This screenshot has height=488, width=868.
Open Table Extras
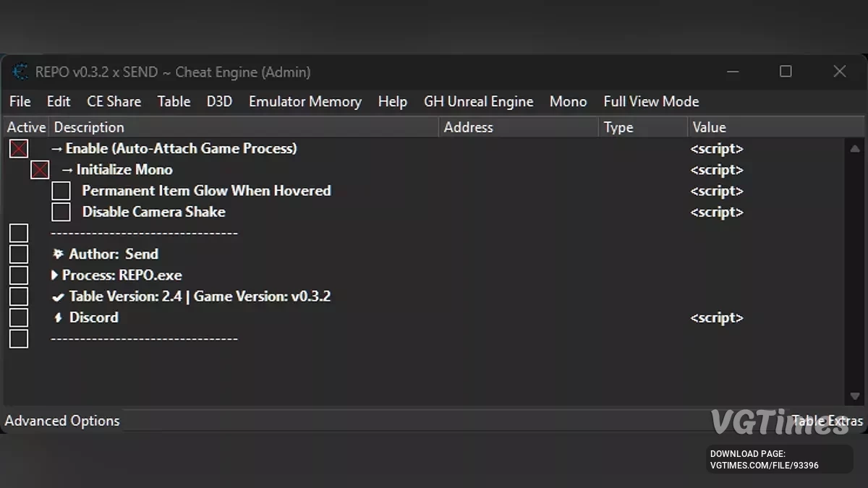(x=827, y=420)
